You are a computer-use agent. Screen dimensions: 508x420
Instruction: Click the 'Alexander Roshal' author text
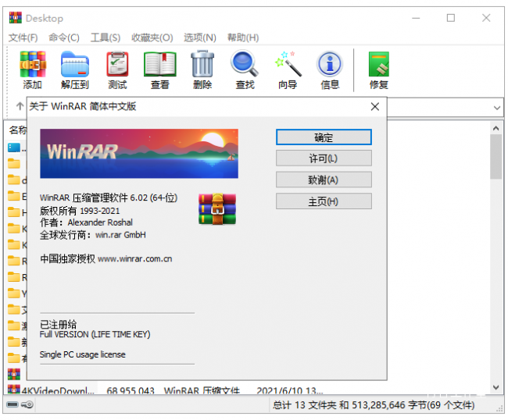[x=100, y=222]
